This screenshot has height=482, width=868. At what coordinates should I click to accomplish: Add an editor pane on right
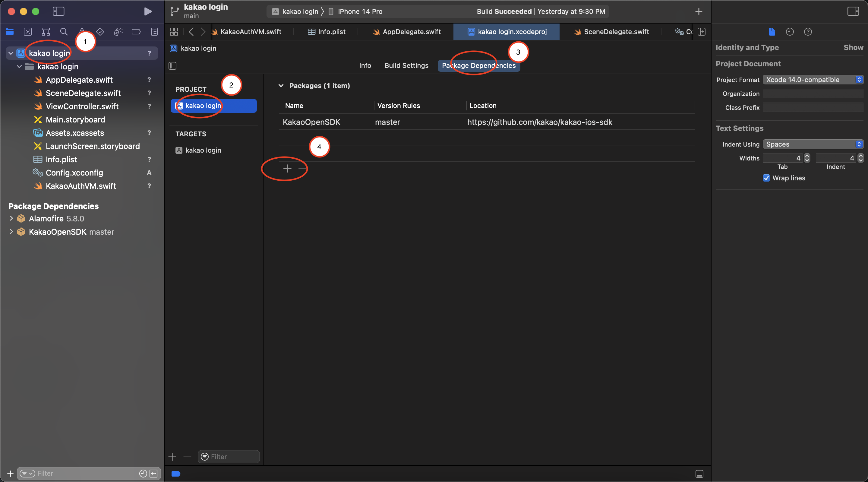click(702, 32)
